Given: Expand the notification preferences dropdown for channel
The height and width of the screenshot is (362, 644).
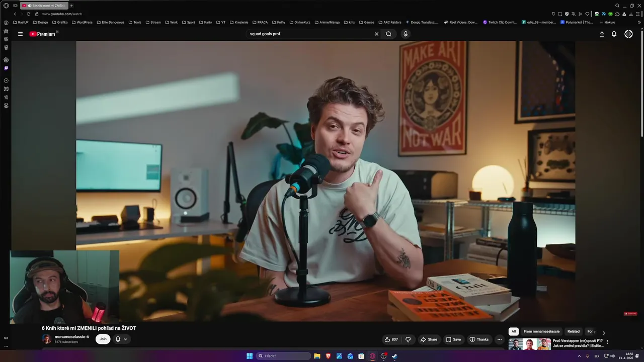Looking at the screenshot, I should pyautogui.click(x=125, y=339).
